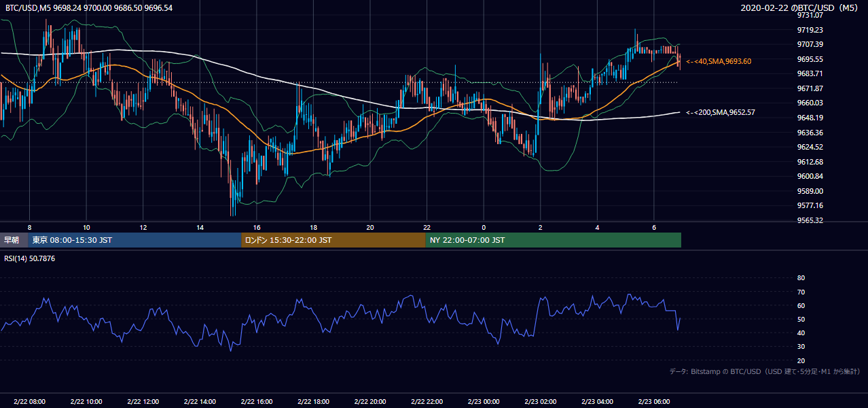Click the 2/22 14:00 date label

point(200,402)
